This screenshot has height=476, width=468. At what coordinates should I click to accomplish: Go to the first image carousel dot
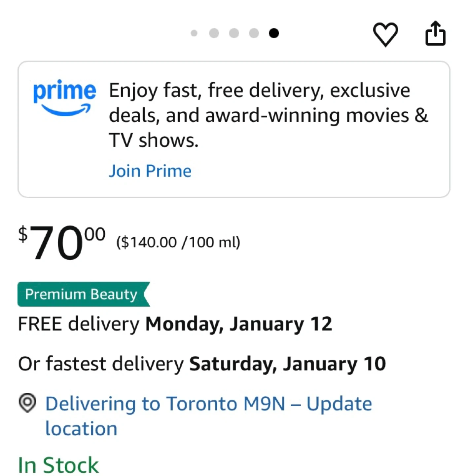click(x=194, y=33)
